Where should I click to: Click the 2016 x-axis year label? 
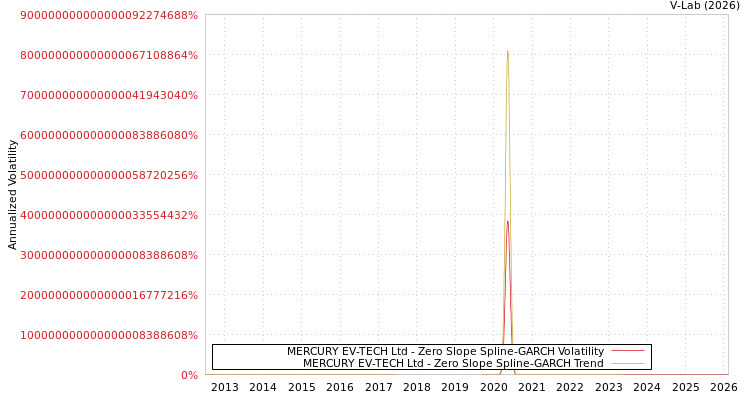pyautogui.click(x=340, y=387)
